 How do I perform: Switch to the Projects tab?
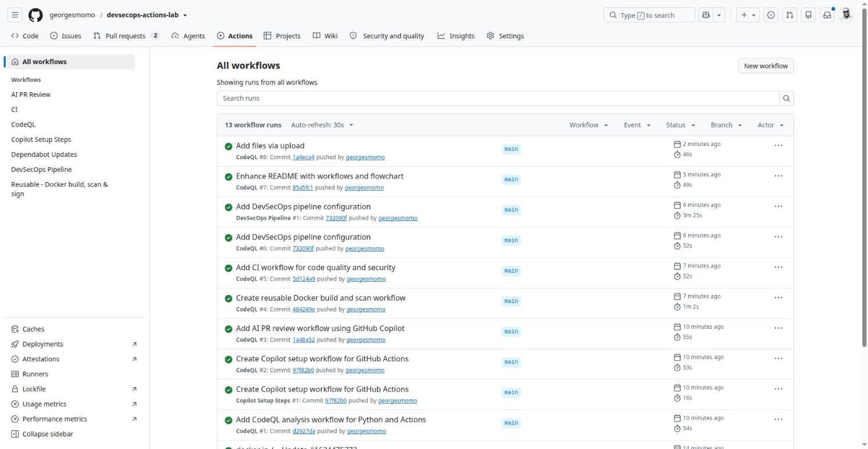282,36
